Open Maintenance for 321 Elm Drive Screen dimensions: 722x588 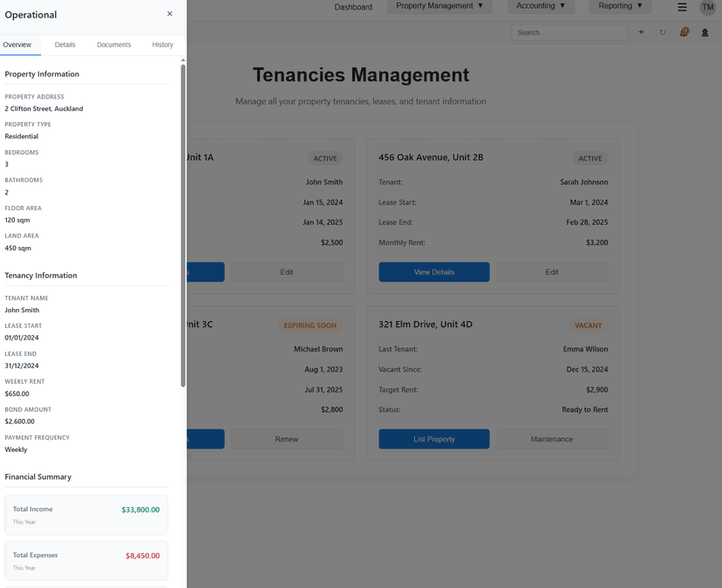552,439
